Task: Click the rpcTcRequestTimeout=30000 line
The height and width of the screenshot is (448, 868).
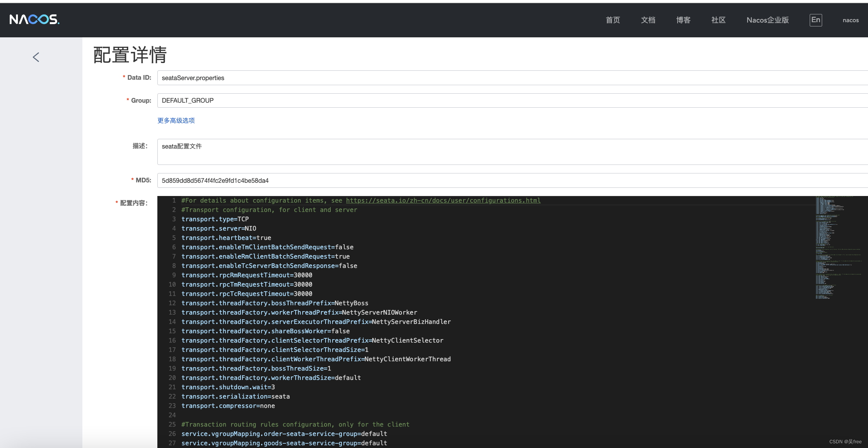Action: coord(247,294)
